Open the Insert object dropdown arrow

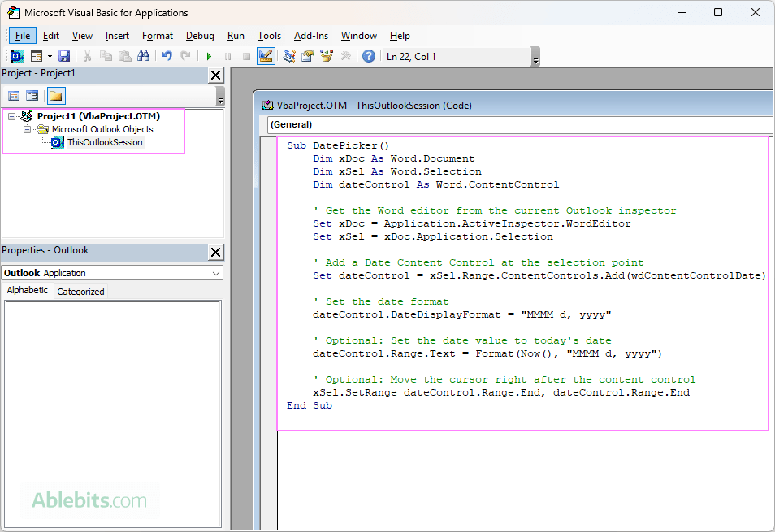tap(50, 56)
